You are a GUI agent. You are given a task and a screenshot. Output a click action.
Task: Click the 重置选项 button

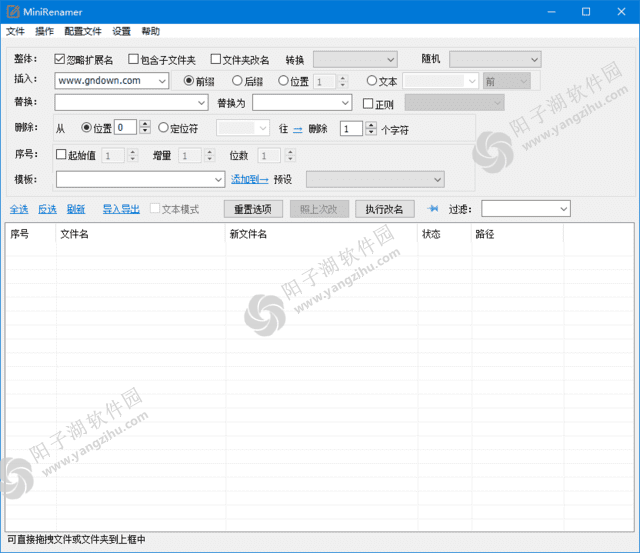[x=253, y=209]
